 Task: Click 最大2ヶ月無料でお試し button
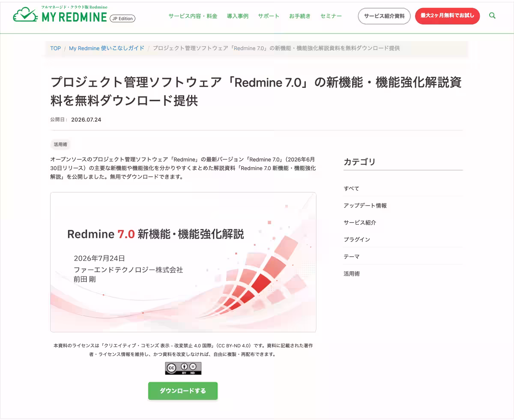click(x=447, y=16)
